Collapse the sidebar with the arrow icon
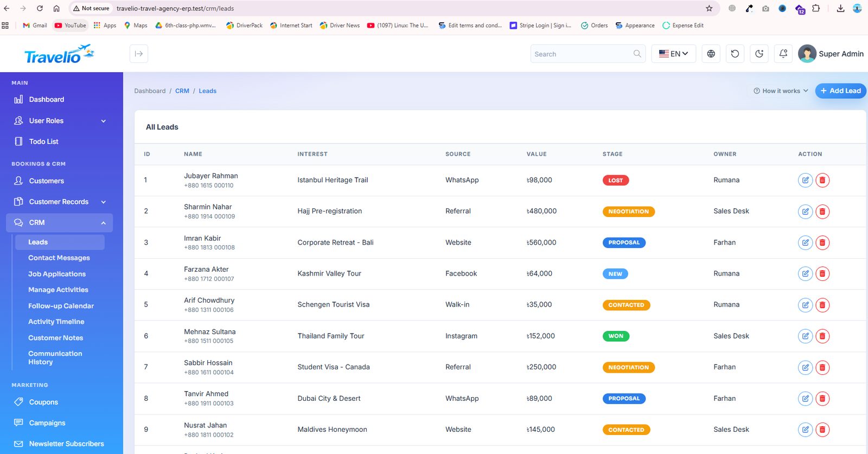Image resolution: width=868 pixels, height=454 pixels. (x=139, y=54)
